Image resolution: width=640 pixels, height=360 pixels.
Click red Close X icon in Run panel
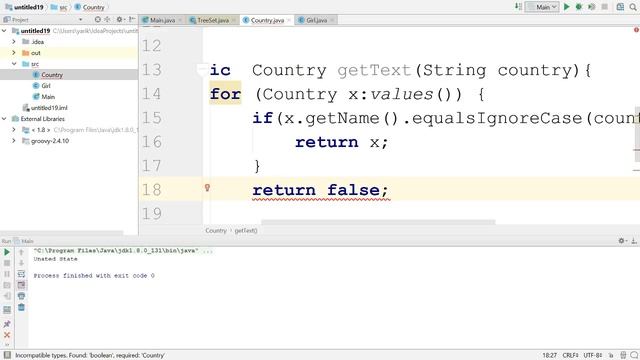point(7,335)
